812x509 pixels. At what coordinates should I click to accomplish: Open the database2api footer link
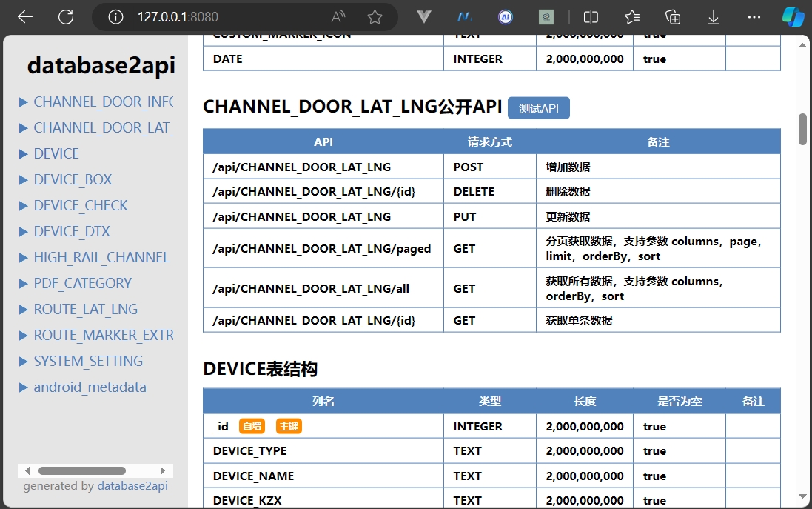pos(132,486)
